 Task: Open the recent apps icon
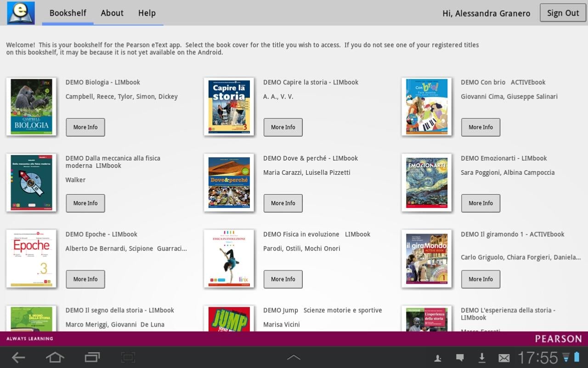pos(92,357)
